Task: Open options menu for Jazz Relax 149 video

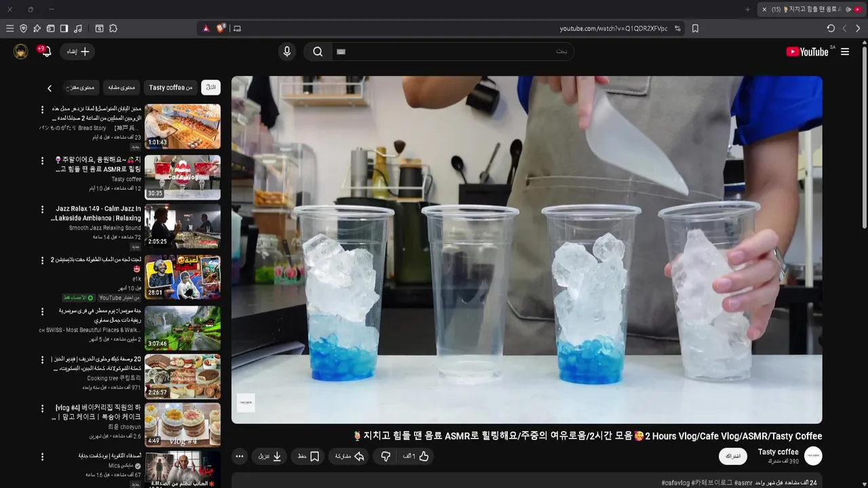Action: (42, 210)
